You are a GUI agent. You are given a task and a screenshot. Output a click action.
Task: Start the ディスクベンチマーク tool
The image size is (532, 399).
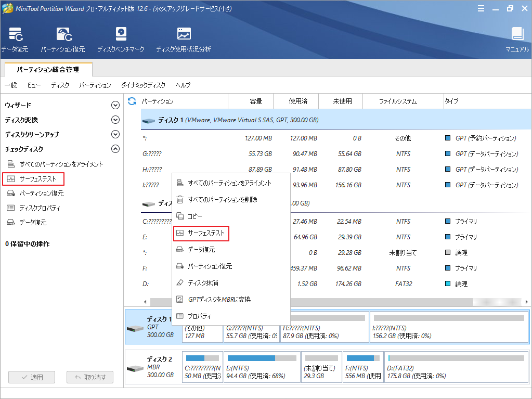121,39
